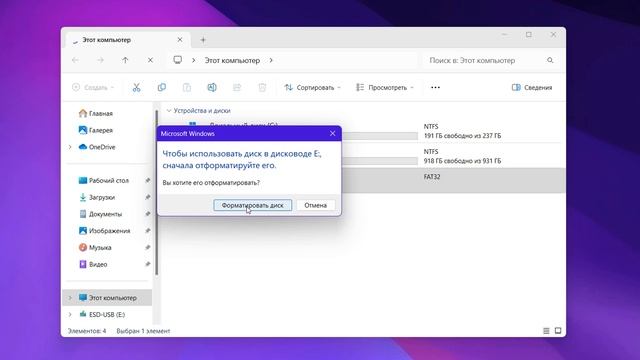Switch to large thumbnails view icon
The width and height of the screenshot is (640, 360).
(558, 331)
